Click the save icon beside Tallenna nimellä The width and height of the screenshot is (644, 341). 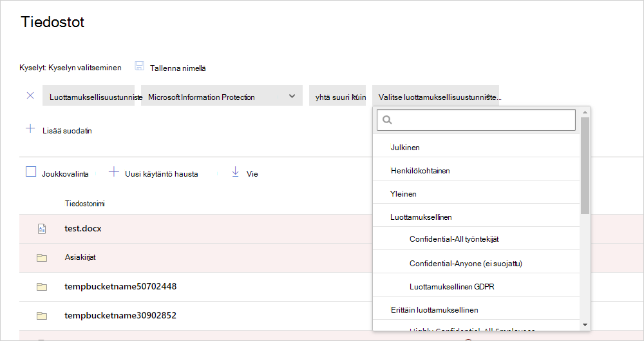coord(140,66)
